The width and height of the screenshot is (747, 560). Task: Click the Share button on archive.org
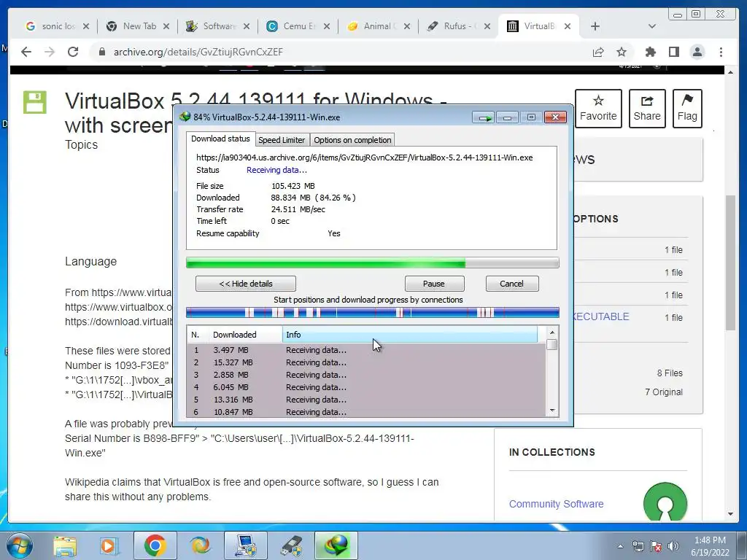[647, 109]
